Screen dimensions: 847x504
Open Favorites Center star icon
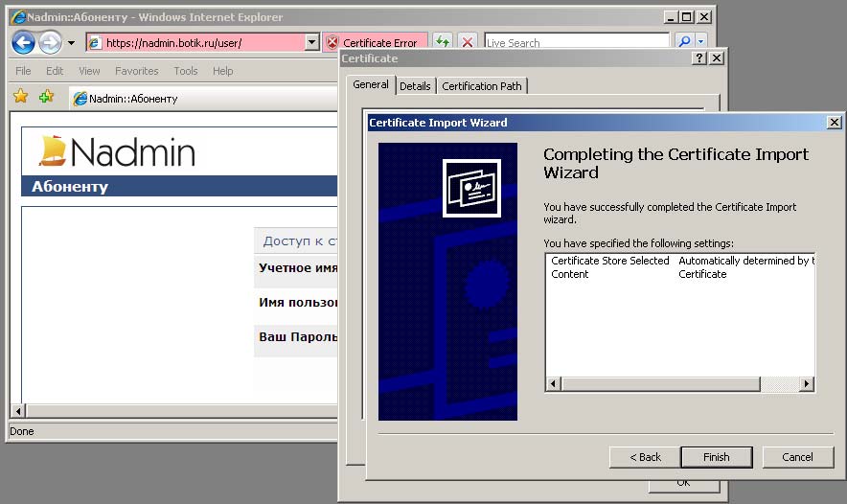pyautogui.click(x=20, y=97)
